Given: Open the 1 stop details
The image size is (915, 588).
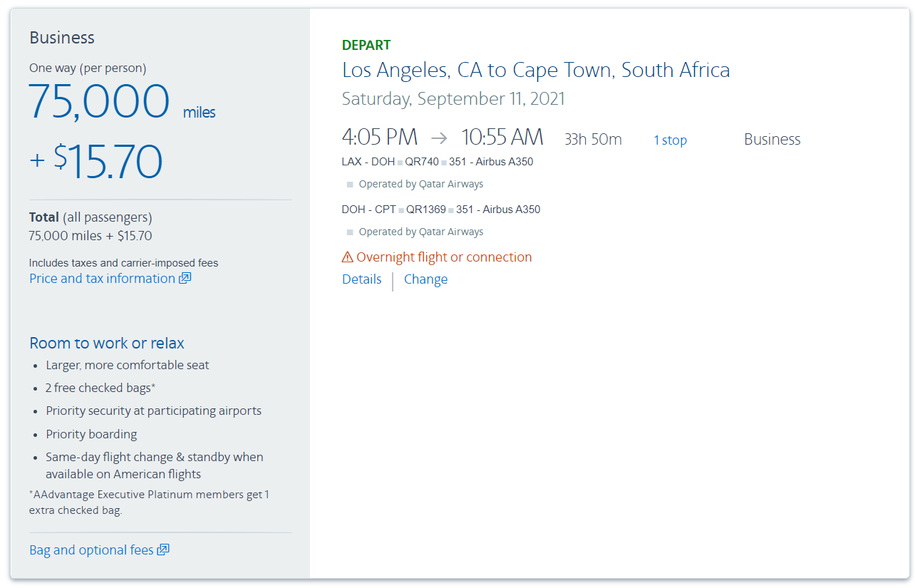Looking at the screenshot, I should [669, 140].
